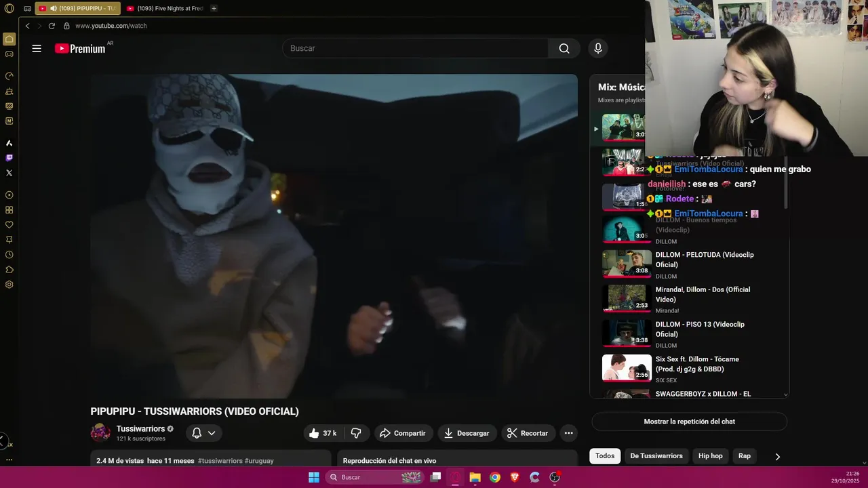Viewport: 868px width, 488px height.
Task: Open the sidebar four-squares grid icon
Action: coord(9,210)
